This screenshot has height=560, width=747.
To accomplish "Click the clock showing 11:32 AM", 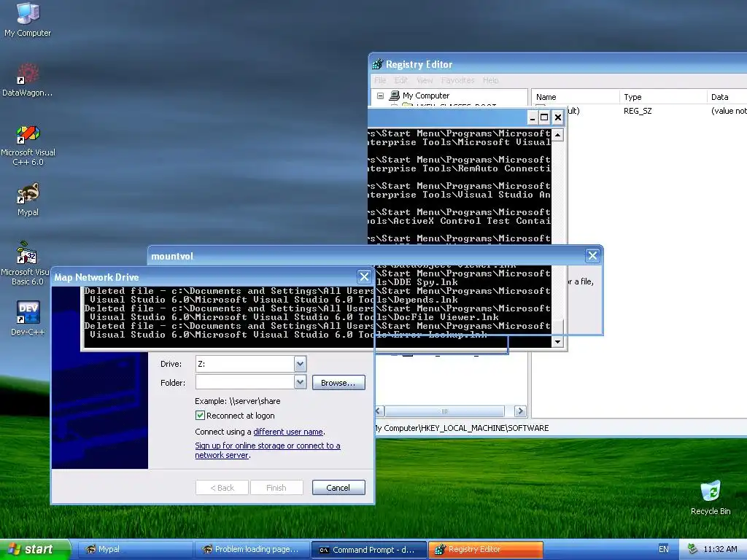I will [720, 549].
